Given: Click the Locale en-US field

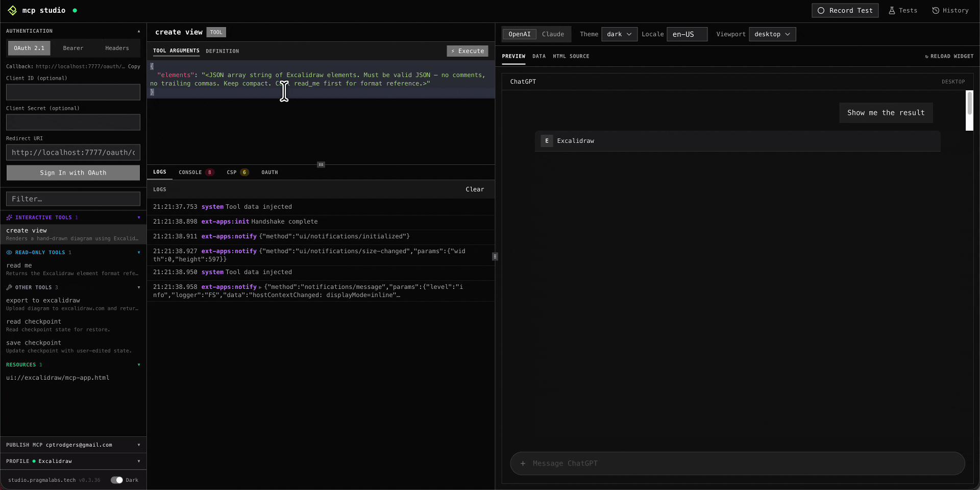Looking at the screenshot, I should coord(687,34).
